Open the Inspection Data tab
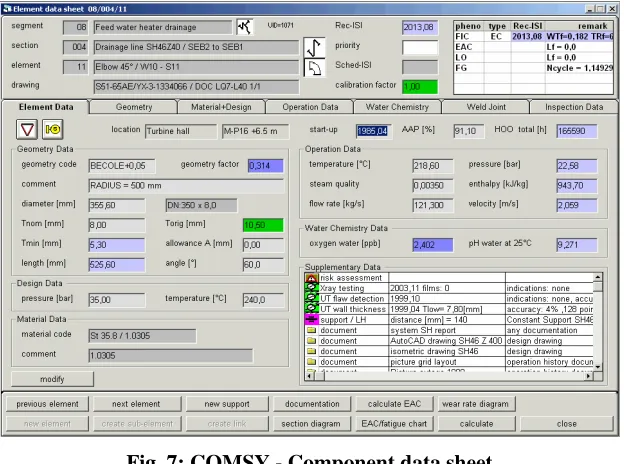The width and height of the screenshot is (624, 464). [574, 107]
